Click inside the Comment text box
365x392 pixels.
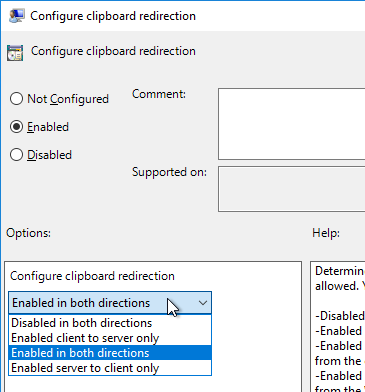[x=292, y=124]
